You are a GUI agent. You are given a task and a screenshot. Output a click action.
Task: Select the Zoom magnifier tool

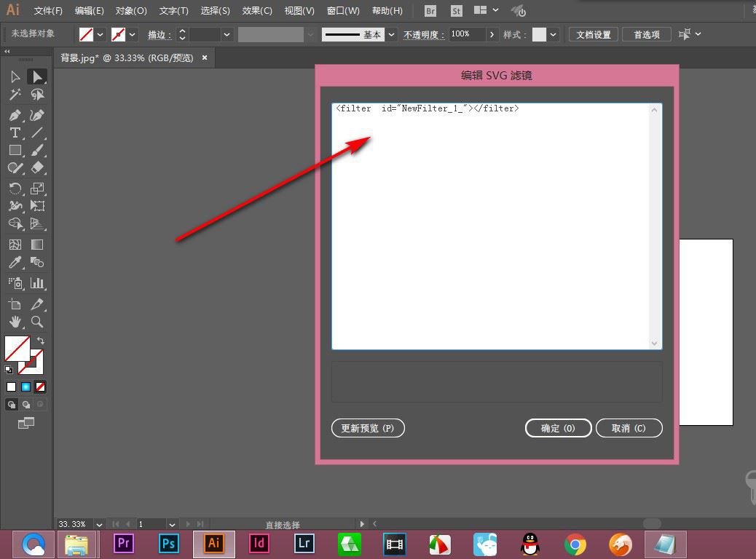[37, 322]
